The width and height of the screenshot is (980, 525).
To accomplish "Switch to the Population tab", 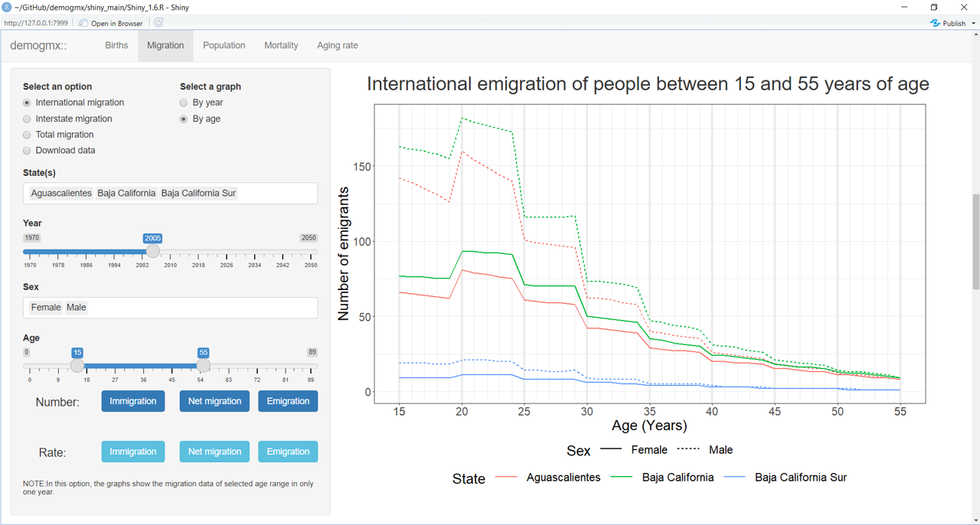I will click(224, 45).
